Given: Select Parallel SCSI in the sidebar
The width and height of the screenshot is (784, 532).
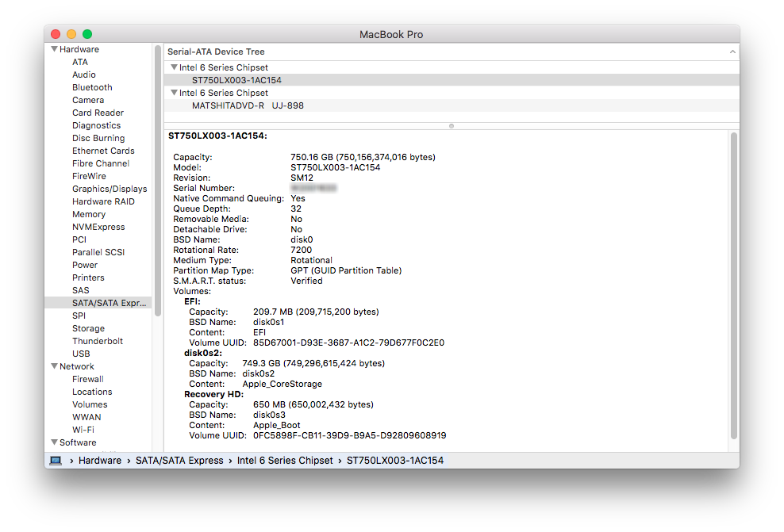Looking at the screenshot, I should (98, 252).
